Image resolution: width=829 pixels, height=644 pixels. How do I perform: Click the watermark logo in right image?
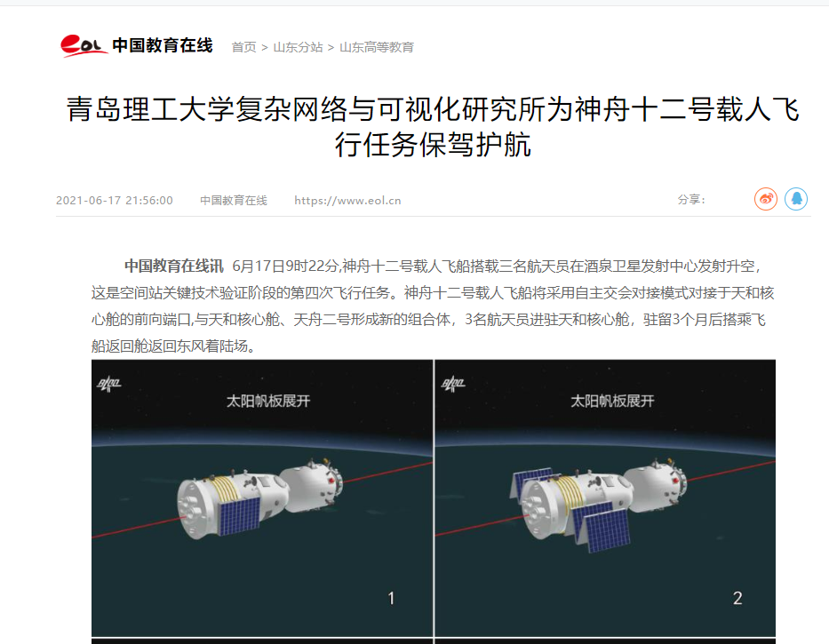pos(452,384)
